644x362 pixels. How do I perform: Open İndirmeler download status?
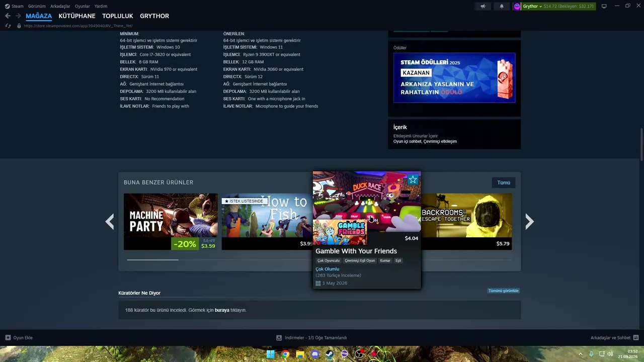(x=311, y=338)
